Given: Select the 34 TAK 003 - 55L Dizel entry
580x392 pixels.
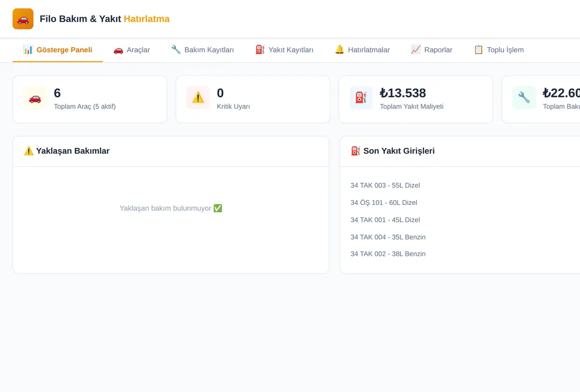Looking at the screenshot, I should point(385,186).
